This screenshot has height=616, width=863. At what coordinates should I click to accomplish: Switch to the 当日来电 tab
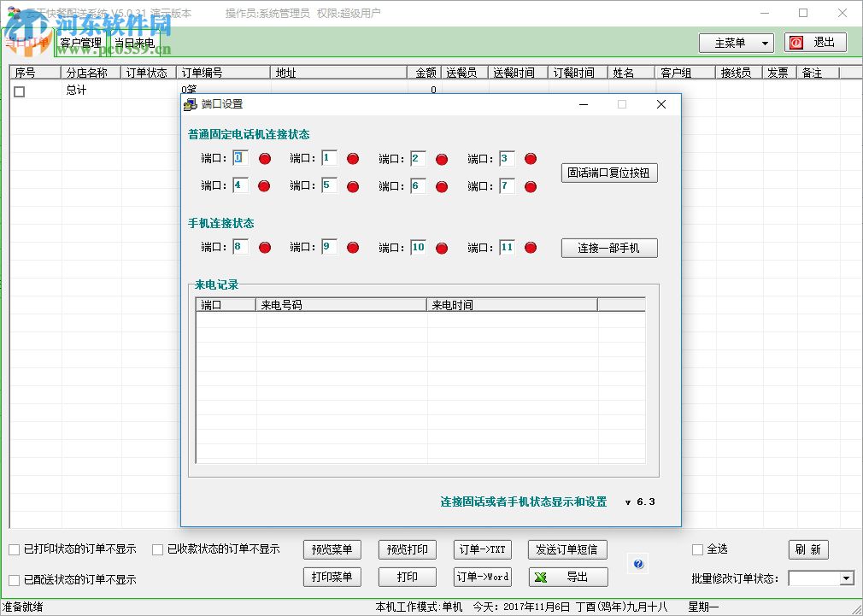tap(135, 43)
